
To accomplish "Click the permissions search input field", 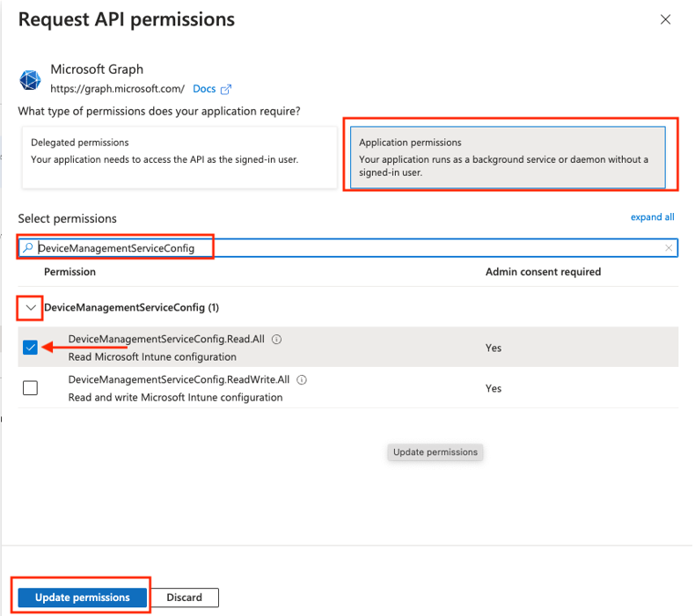I will tap(352, 249).
